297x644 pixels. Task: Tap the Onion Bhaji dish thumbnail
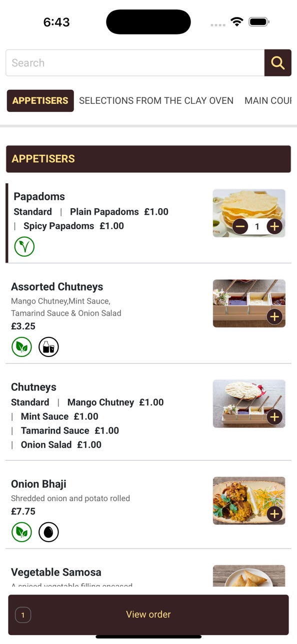point(249,501)
